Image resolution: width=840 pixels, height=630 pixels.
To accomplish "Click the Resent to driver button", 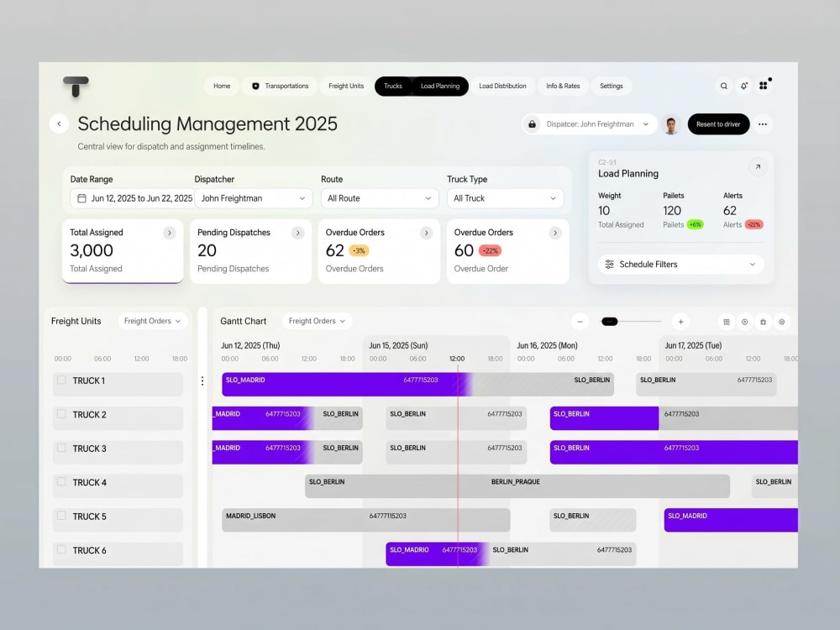I will (x=718, y=124).
